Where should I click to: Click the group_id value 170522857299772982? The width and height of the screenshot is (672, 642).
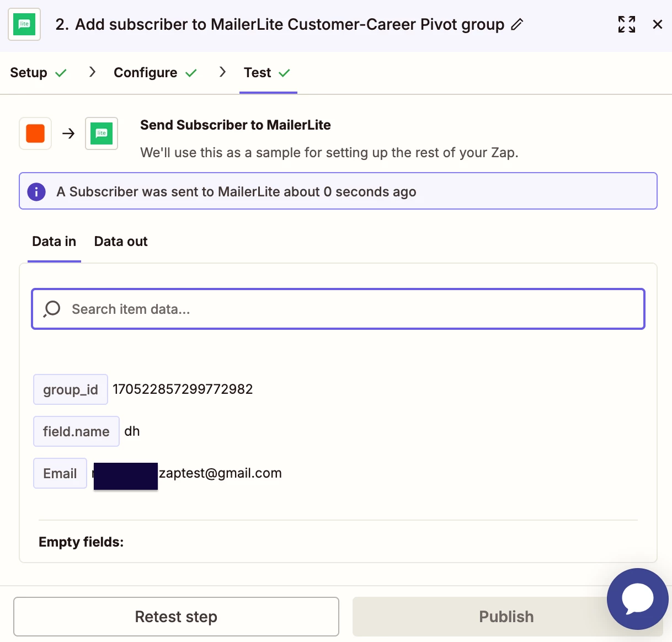[x=183, y=389]
